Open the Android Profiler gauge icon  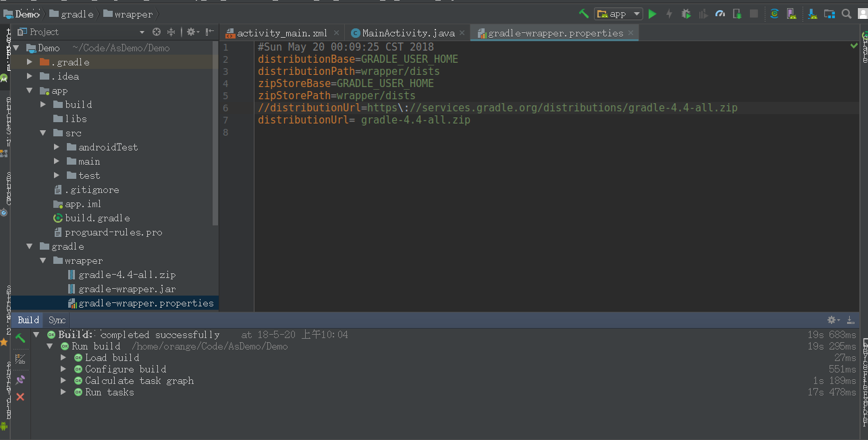point(720,13)
